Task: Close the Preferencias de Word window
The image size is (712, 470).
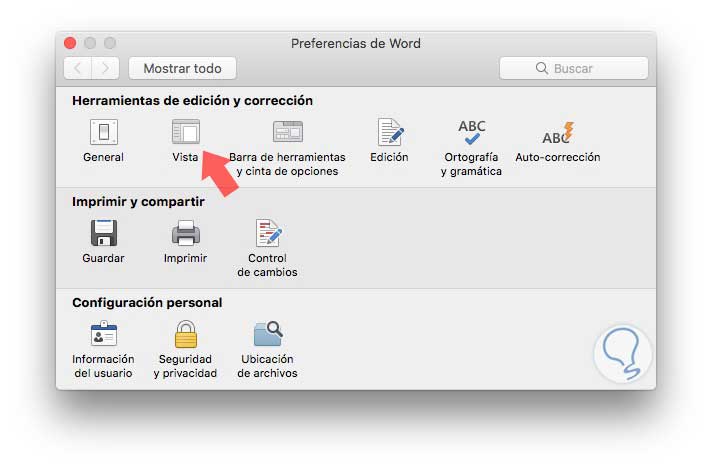Action: coord(70,43)
